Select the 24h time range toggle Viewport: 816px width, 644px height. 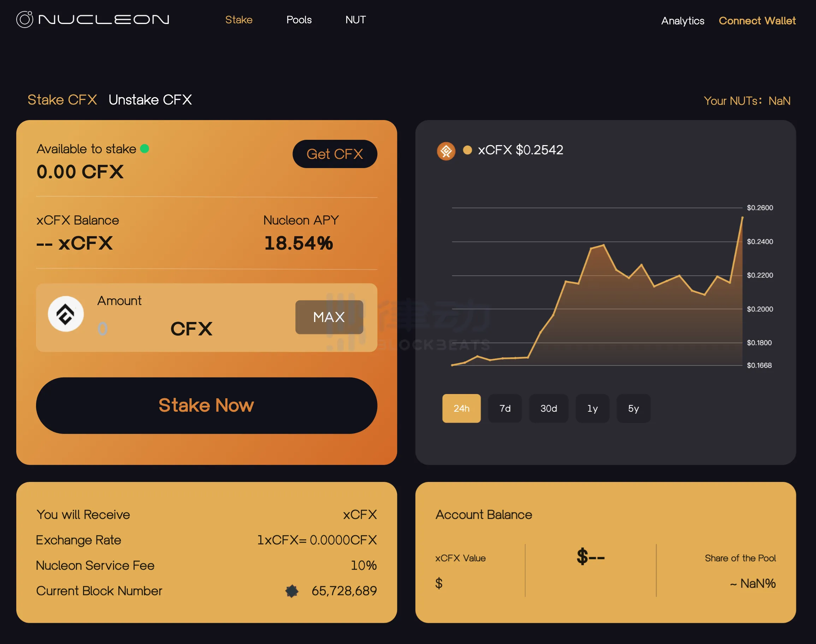point(462,408)
